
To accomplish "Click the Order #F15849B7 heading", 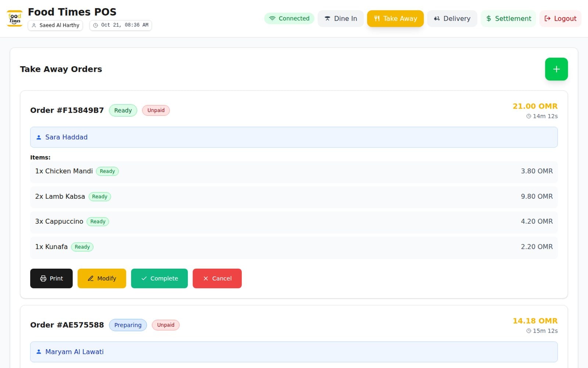I will (x=67, y=110).
